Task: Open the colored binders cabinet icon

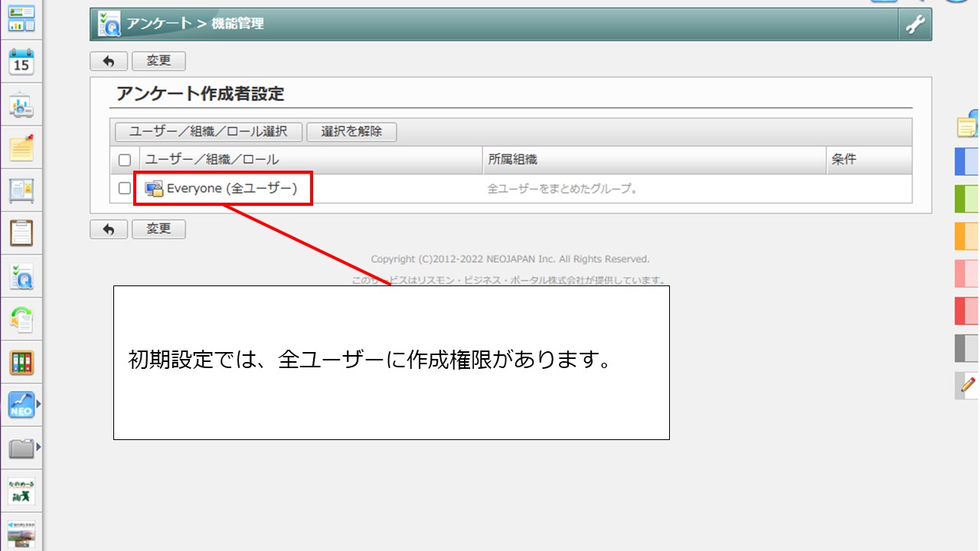Action: pyautogui.click(x=21, y=362)
